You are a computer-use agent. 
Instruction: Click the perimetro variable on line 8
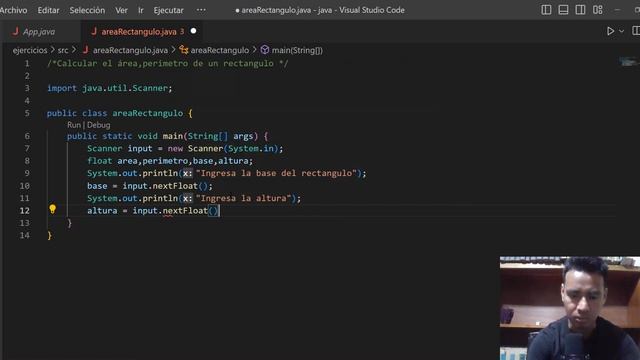[x=165, y=161]
